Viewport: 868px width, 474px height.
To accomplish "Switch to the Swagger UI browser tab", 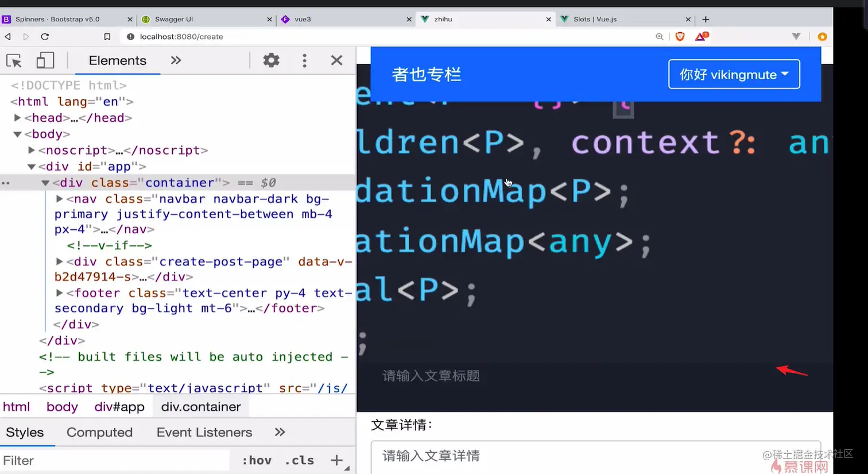I will [x=174, y=19].
